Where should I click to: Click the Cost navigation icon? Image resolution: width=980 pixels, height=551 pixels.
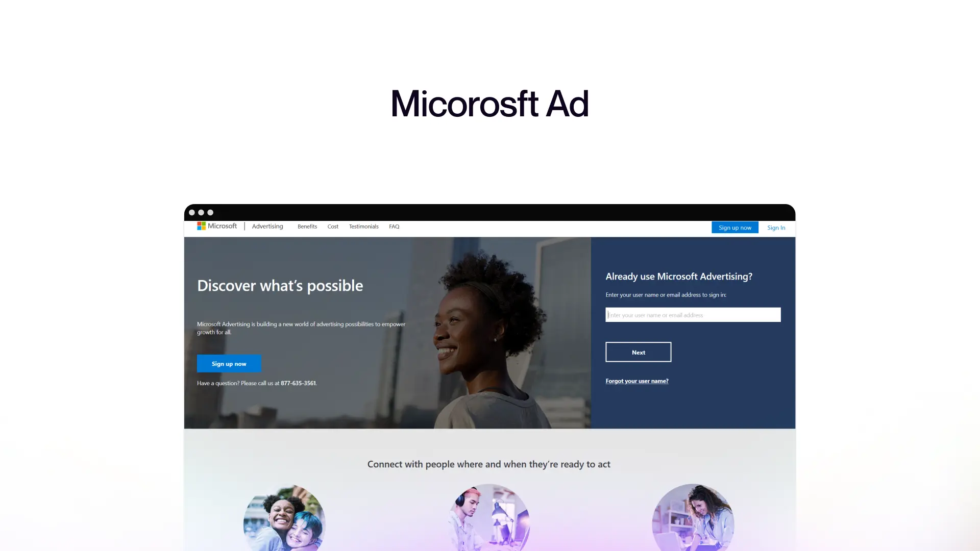[x=332, y=226]
